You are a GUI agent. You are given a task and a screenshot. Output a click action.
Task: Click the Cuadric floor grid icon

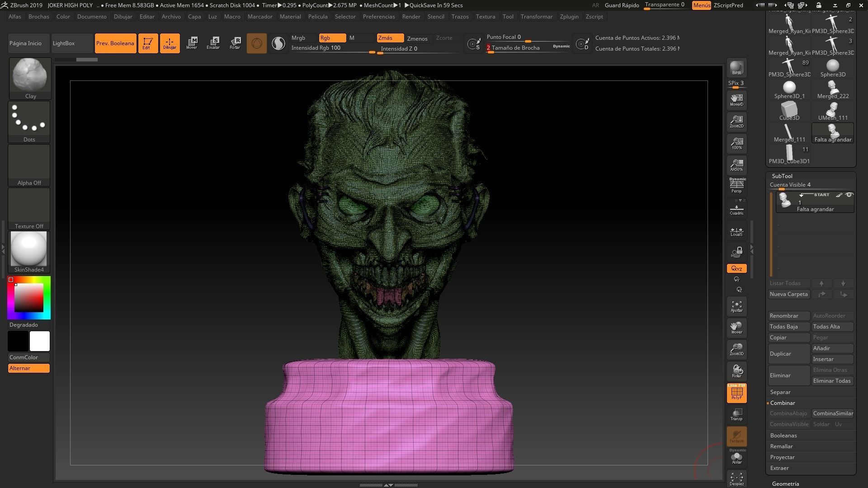736,209
